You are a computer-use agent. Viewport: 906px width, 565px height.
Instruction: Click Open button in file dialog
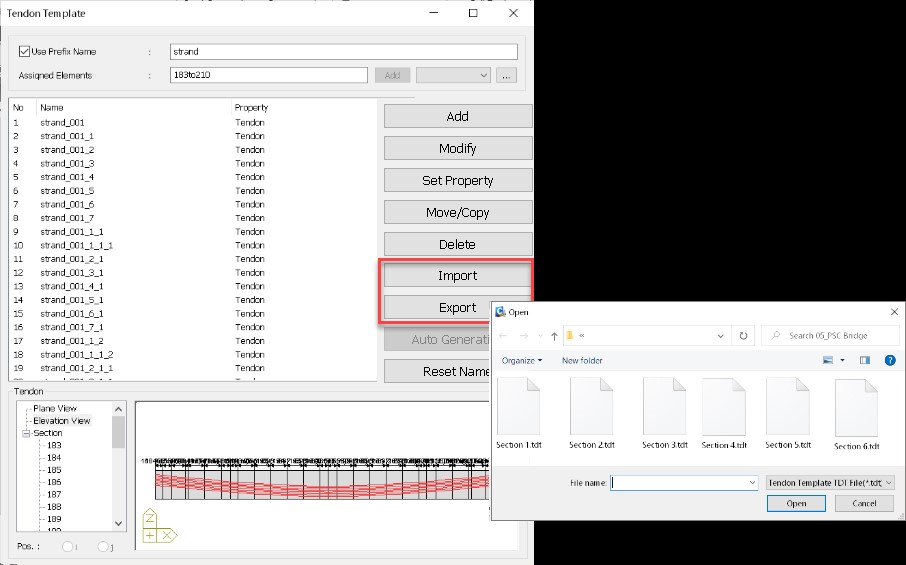pyautogui.click(x=796, y=504)
